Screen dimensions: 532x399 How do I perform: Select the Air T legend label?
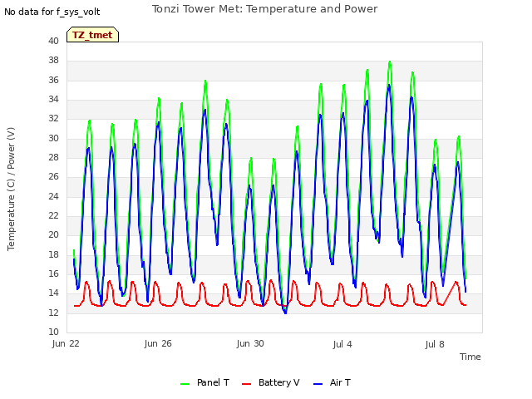pos(340,382)
